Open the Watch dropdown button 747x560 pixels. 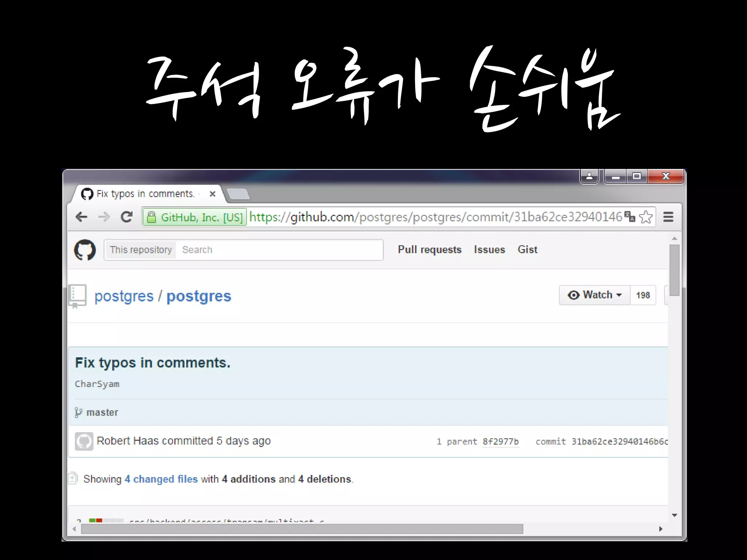(595, 295)
